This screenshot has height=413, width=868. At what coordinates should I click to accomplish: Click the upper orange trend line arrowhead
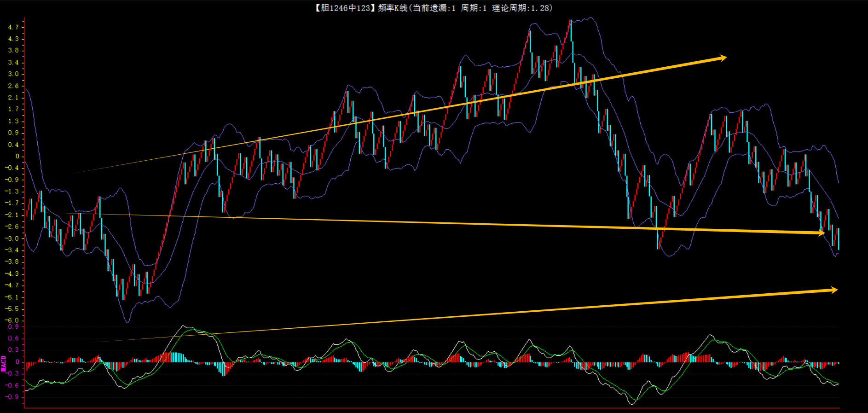(723, 58)
